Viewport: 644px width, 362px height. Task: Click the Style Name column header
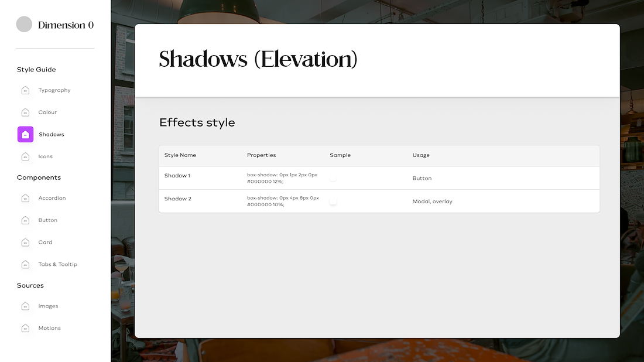(x=180, y=155)
